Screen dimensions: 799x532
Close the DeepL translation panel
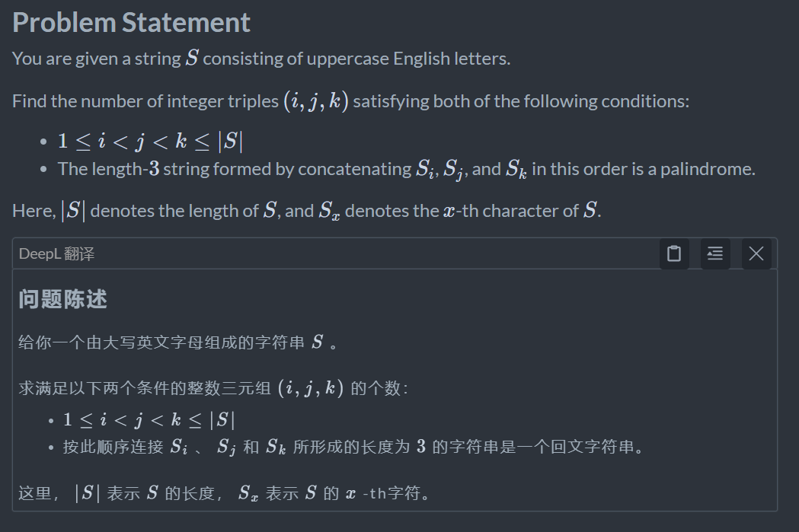(x=756, y=253)
